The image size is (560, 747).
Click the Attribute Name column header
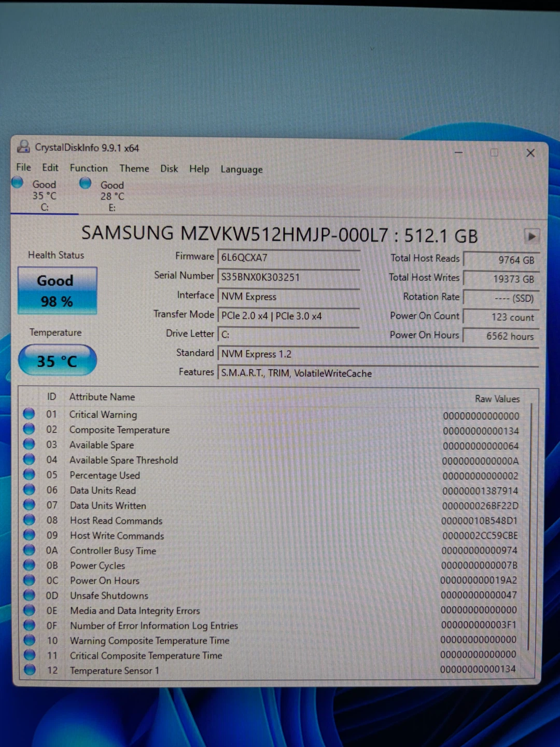click(102, 397)
